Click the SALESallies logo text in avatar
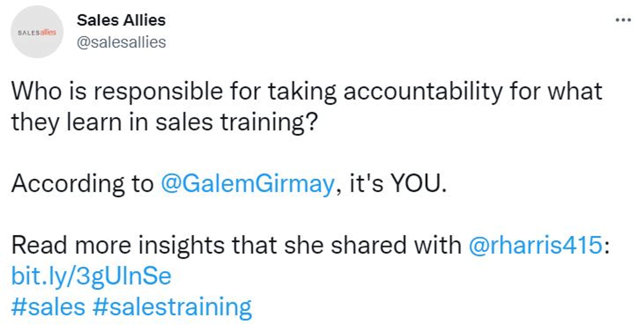The width and height of the screenshot is (644, 331). click(37, 33)
